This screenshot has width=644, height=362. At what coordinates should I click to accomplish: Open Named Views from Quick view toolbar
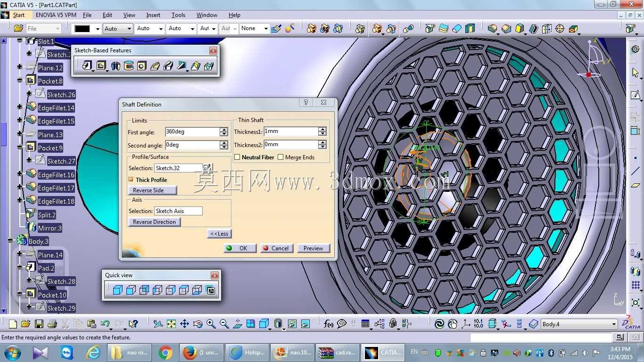(210, 290)
